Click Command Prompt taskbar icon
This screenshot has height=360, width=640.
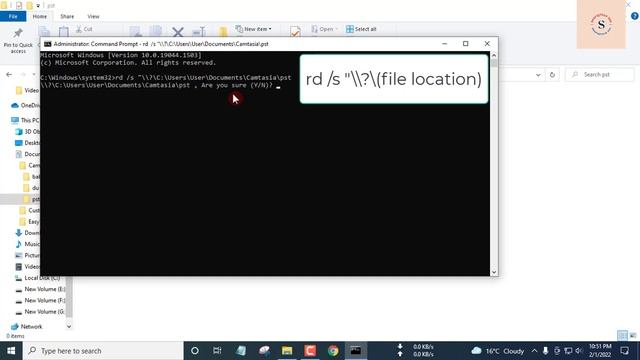(356, 351)
